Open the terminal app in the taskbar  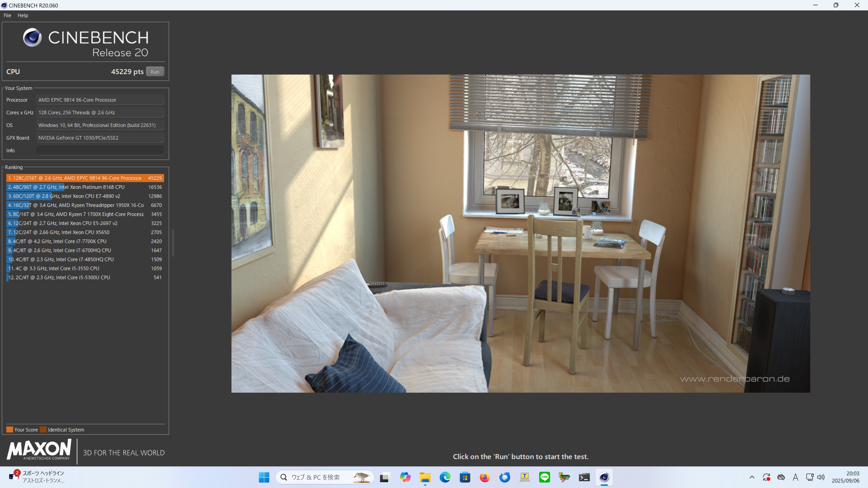(584, 477)
